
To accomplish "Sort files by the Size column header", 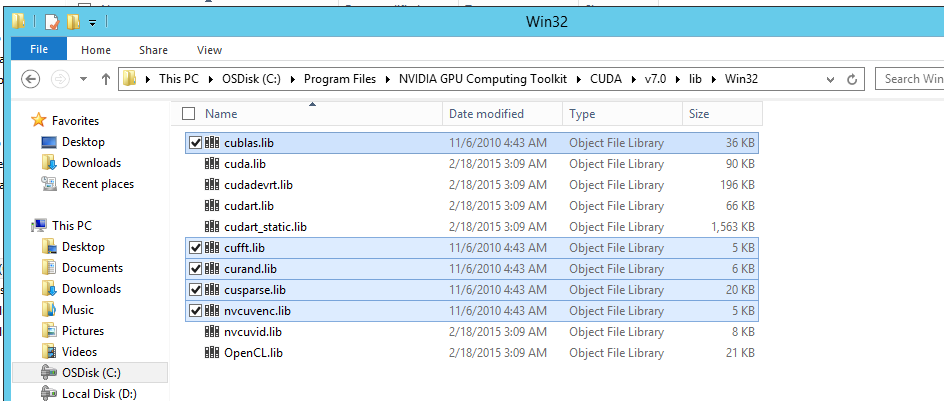I will click(x=698, y=114).
